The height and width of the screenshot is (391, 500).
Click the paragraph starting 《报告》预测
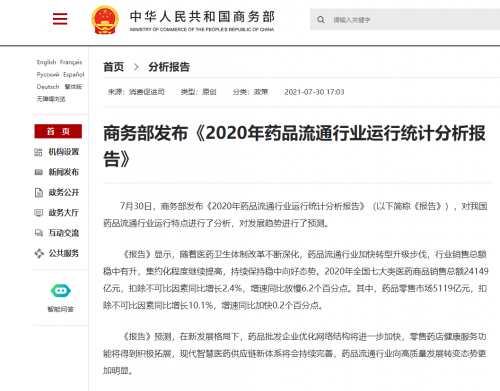pos(295,354)
